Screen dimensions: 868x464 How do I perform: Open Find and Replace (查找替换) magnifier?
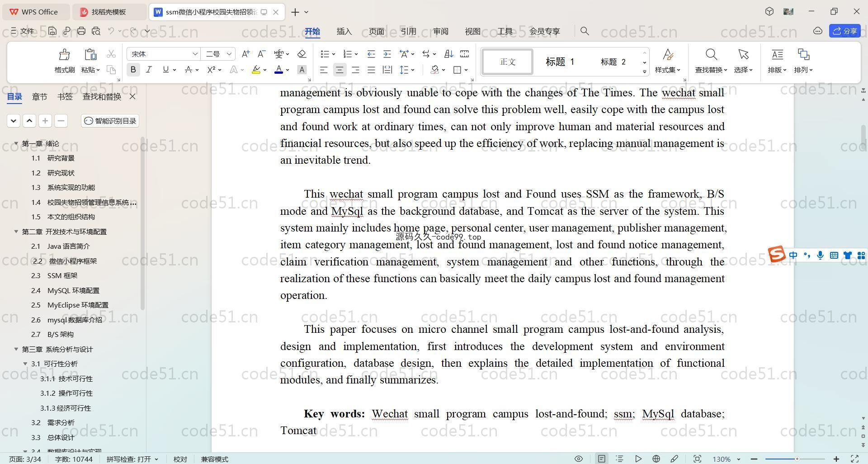(711, 55)
